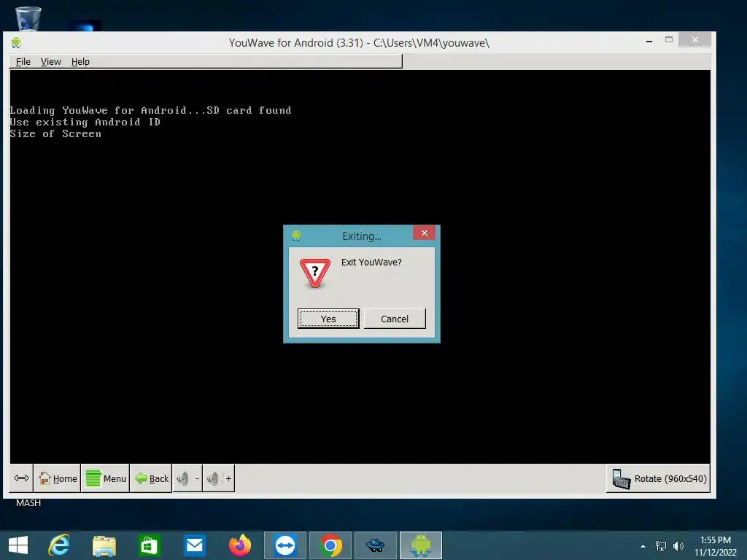This screenshot has height=560, width=747.
Task: Open network status tray icon
Action: 661,546
